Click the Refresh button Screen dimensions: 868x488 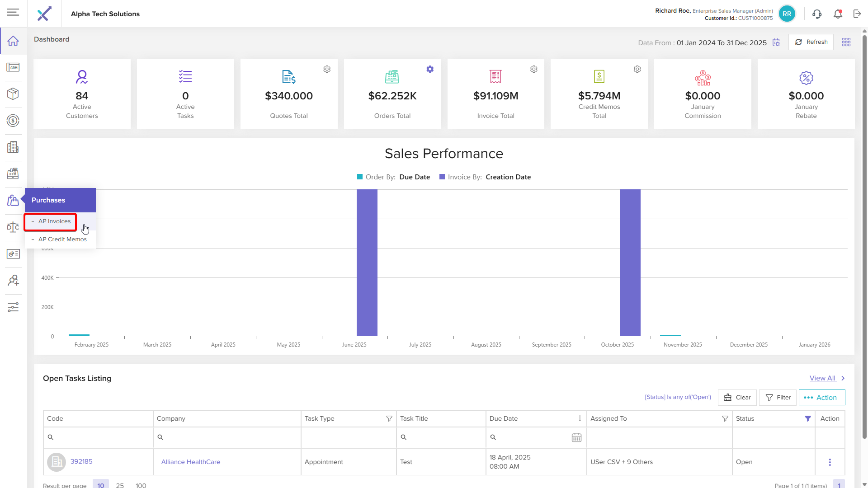811,42
